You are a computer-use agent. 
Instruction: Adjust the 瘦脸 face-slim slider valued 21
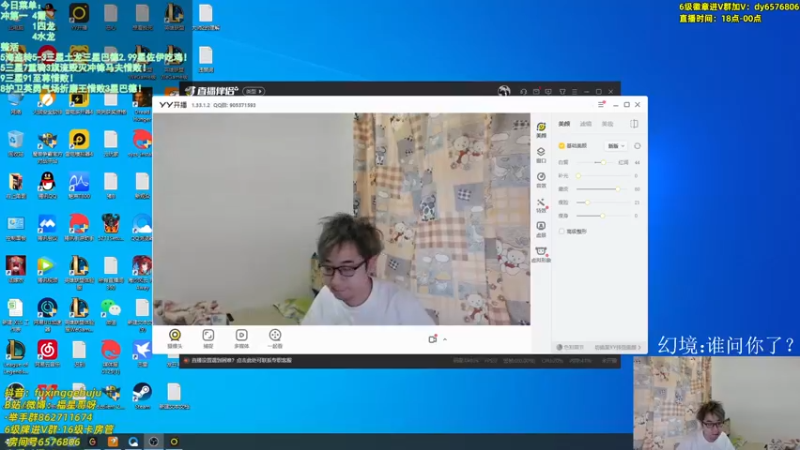click(x=604, y=203)
